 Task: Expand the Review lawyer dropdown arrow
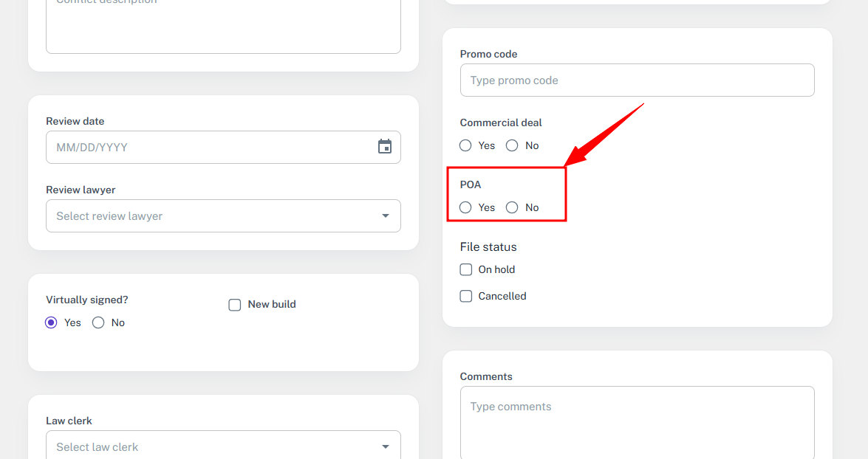point(386,215)
